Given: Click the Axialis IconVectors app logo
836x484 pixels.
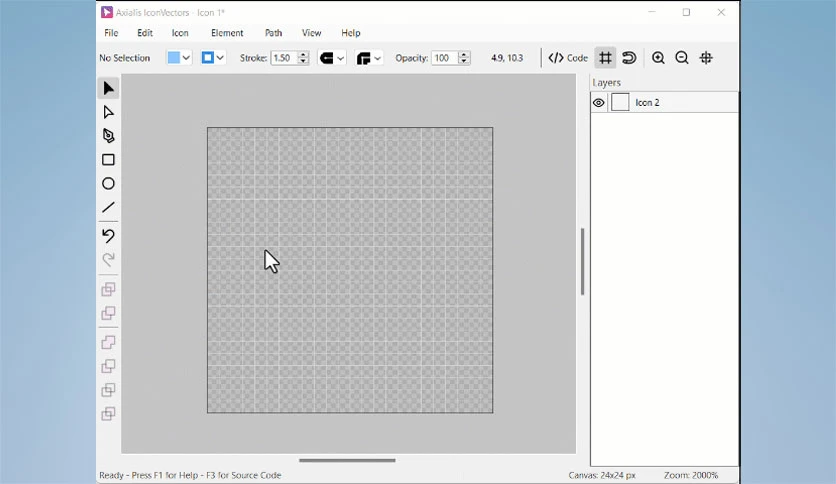Looking at the screenshot, I should point(107,12).
